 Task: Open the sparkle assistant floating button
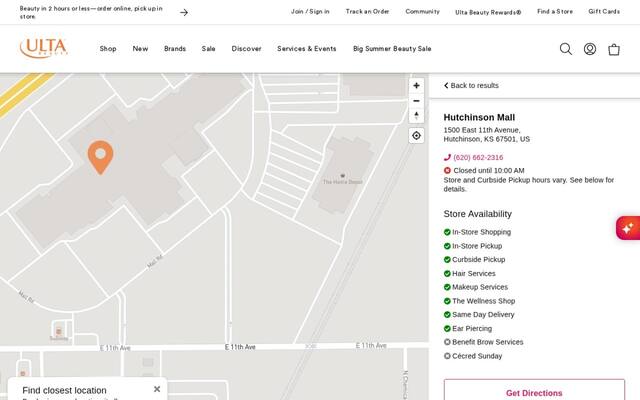point(628,228)
